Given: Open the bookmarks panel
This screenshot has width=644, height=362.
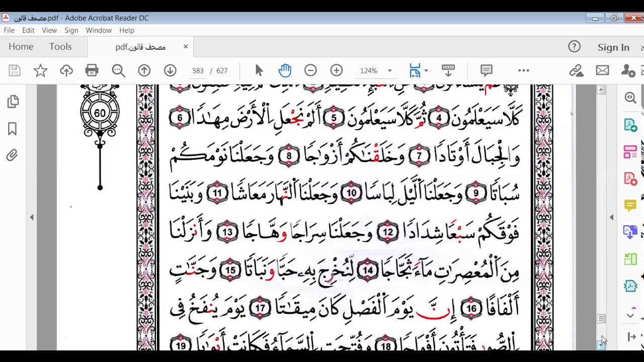Looking at the screenshot, I should pyautogui.click(x=13, y=129).
